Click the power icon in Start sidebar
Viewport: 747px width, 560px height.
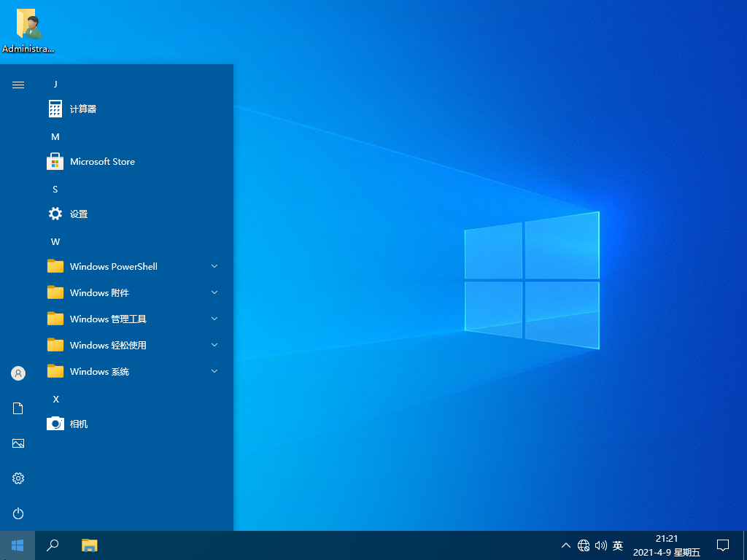point(18,513)
